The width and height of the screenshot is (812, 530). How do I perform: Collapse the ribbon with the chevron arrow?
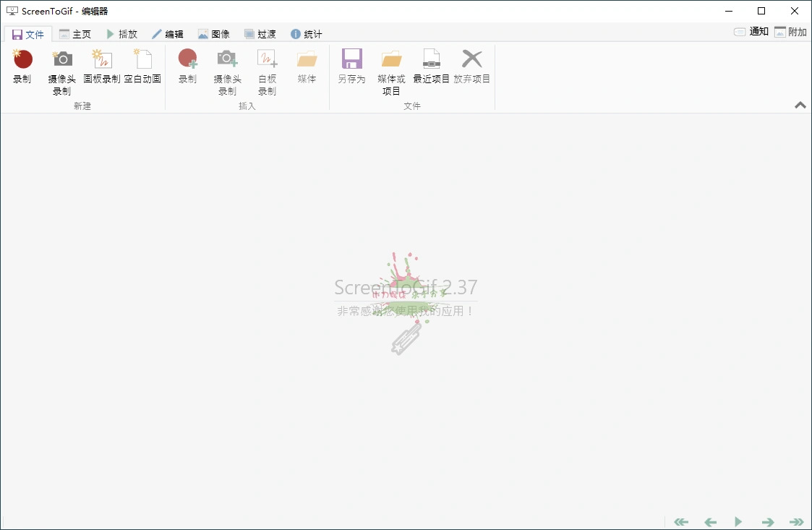(800, 105)
